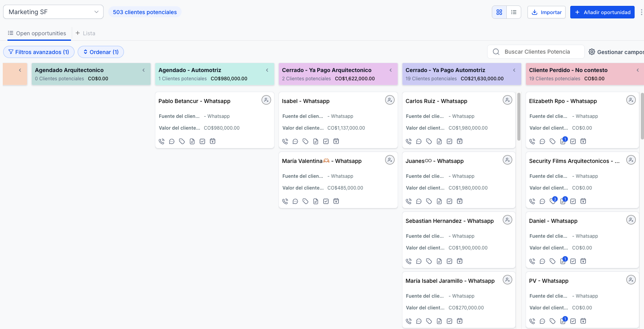The width and height of the screenshot is (644, 329).
Task: Open chat icon on Juanes card
Action: click(419, 201)
